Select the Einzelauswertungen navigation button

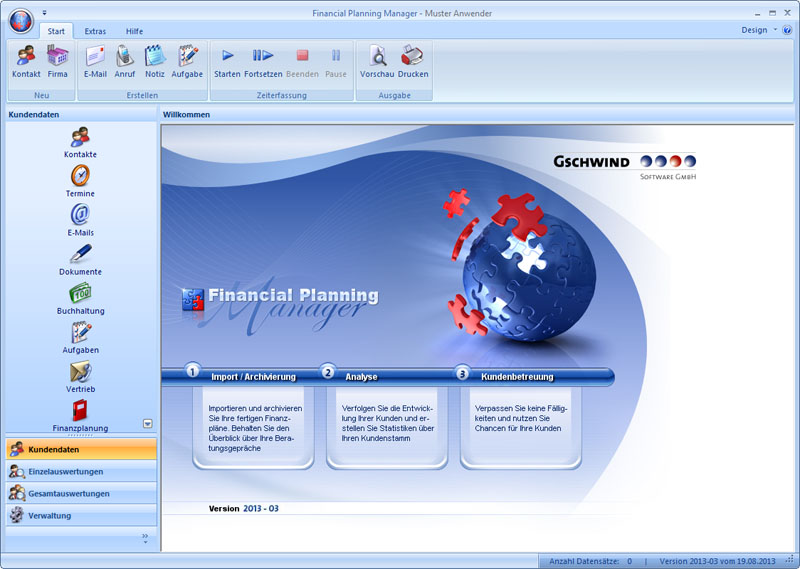point(80,471)
